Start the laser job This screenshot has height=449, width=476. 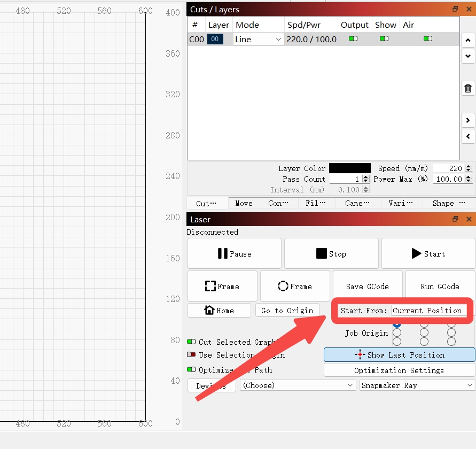click(428, 254)
